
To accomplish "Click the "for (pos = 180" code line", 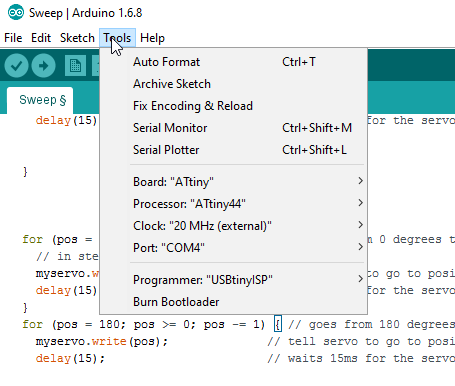I will point(144,325).
